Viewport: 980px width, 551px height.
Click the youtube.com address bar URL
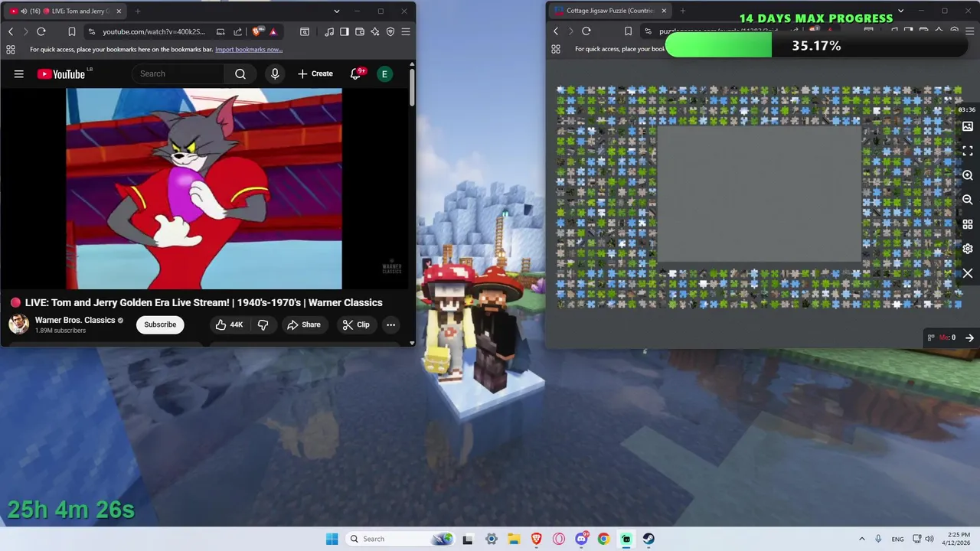[154, 31]
